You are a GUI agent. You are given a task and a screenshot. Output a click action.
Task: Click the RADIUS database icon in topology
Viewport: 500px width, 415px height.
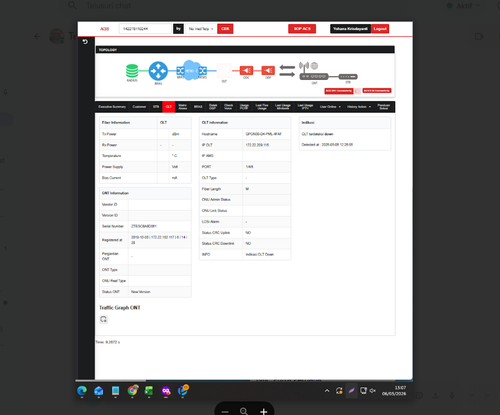(132, 71)
